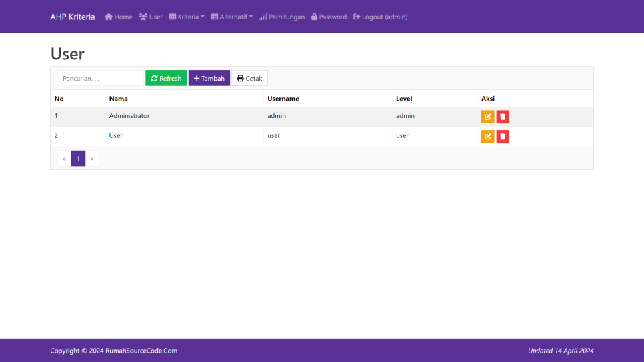Go to next page with » arrow
This screenshot has height=362, width=644.
(x=92, y=159)
